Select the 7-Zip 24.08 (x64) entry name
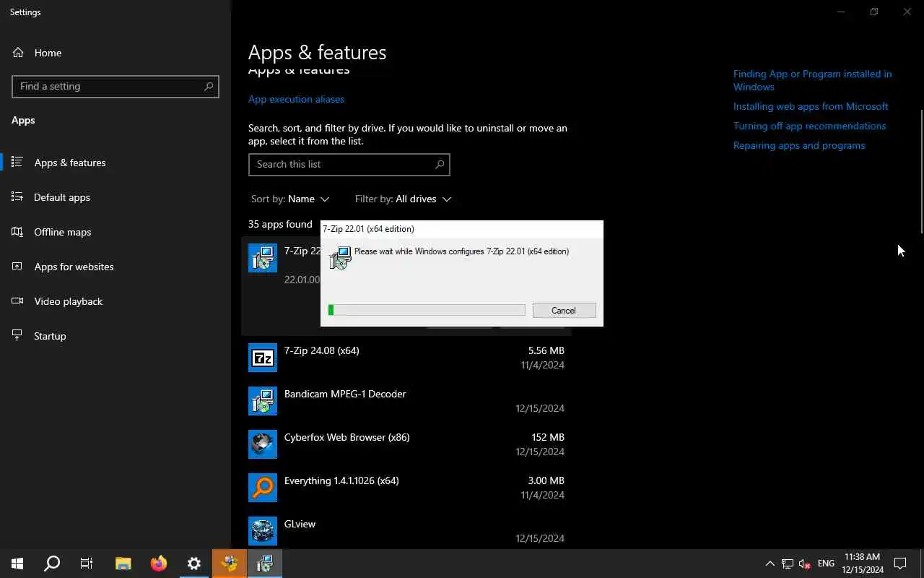The width and height of the screenshot is (924, 578). (322, 350)
